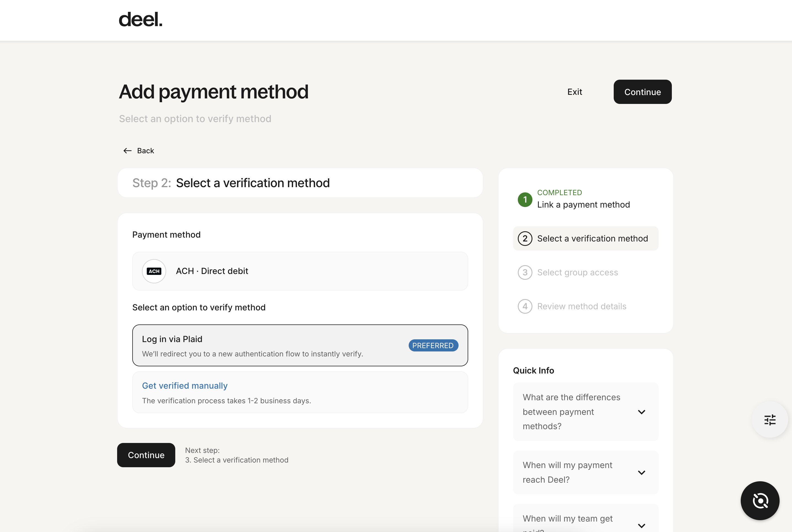Click the top right Continue button

coord(642,92)
